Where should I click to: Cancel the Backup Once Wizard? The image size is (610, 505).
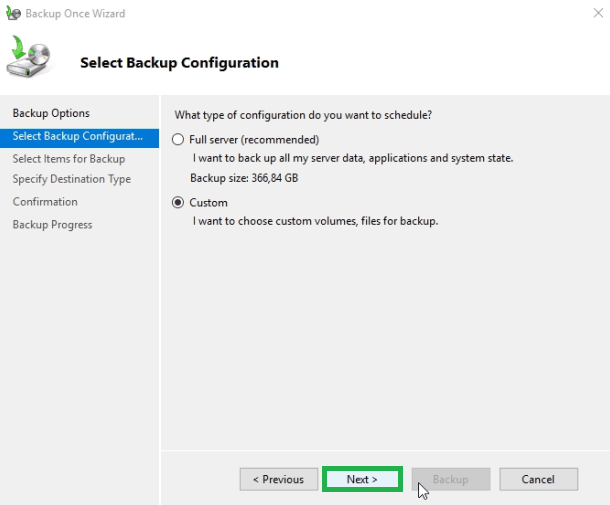click(538, 479)
